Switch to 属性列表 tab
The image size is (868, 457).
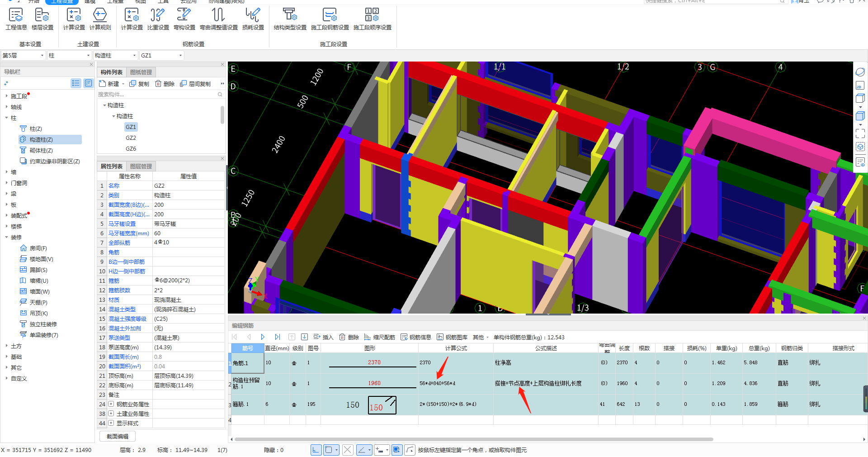coord(112,167)
